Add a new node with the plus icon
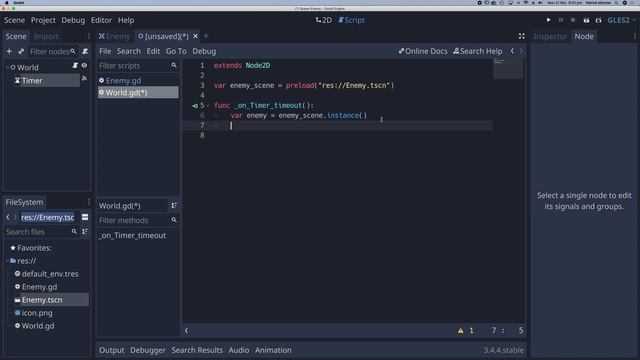Viewport: 640px width, 360px height. (x=9, y=51)
